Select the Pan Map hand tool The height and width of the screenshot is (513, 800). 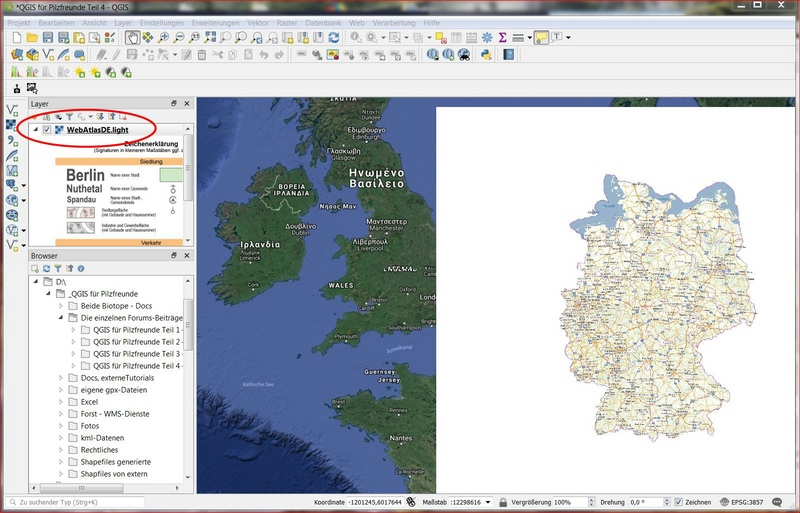pos(132,37)
